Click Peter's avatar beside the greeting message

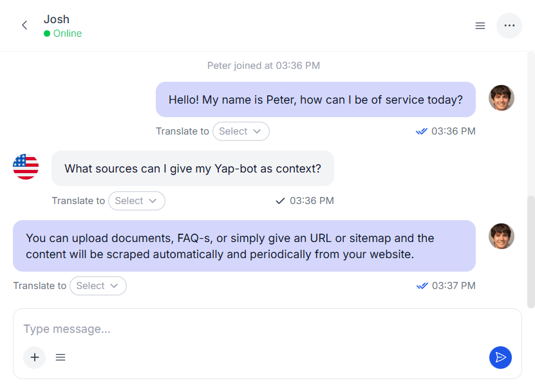click(x=501, y=98)
